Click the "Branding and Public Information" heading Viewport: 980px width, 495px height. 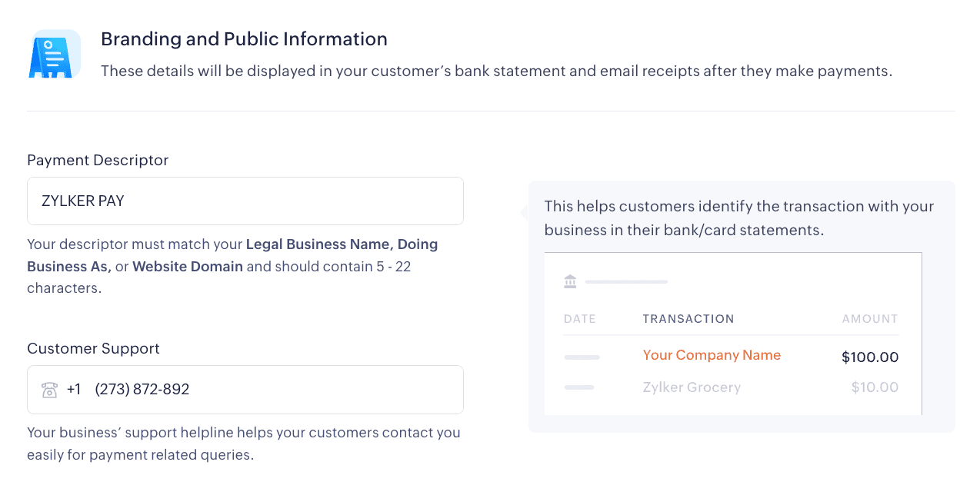point(244,39)
